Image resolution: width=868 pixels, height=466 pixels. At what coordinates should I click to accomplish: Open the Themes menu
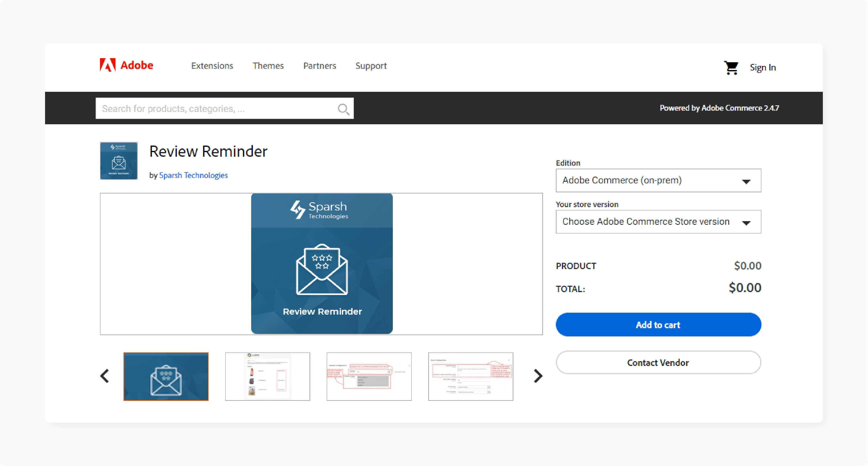click(x=268, y=66)
